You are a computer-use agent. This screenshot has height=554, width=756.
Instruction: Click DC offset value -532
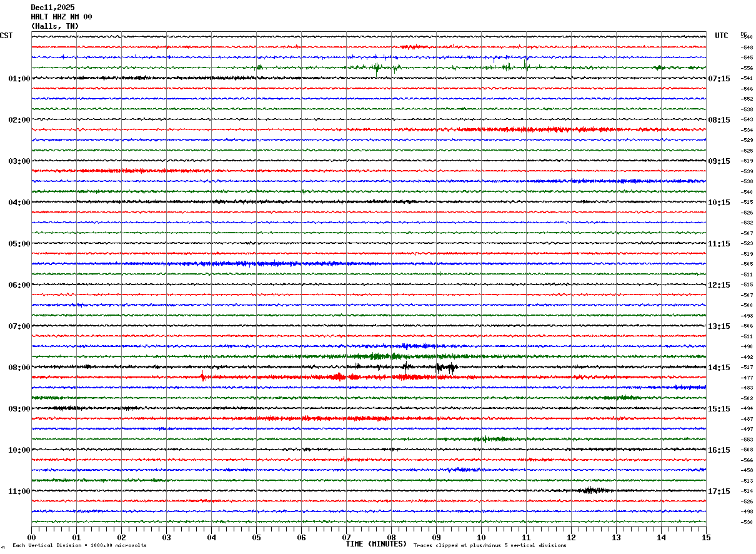747,223
